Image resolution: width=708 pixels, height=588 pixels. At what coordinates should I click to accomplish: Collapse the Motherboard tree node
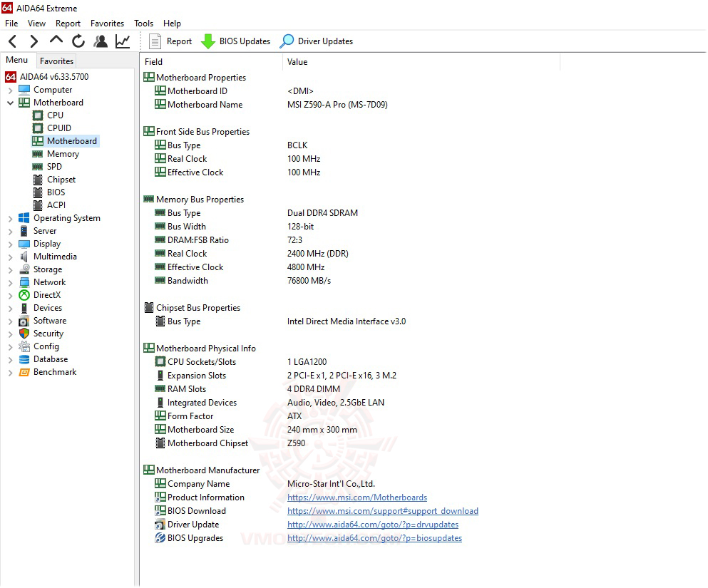11,103
